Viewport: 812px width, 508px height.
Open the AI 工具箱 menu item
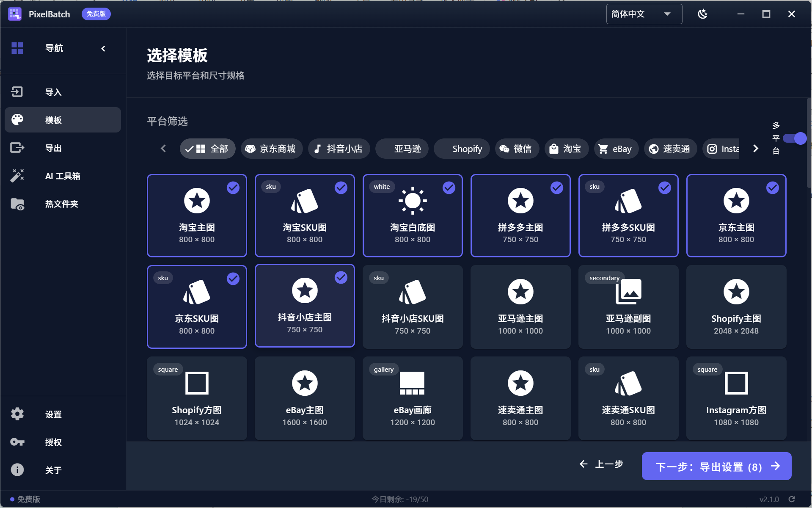coord(63,176)
